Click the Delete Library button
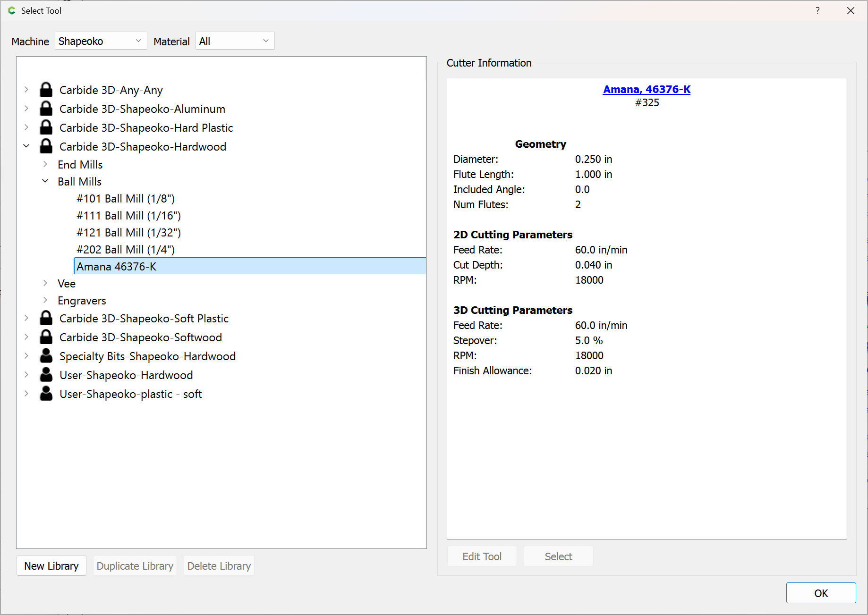 coord(219,566)
